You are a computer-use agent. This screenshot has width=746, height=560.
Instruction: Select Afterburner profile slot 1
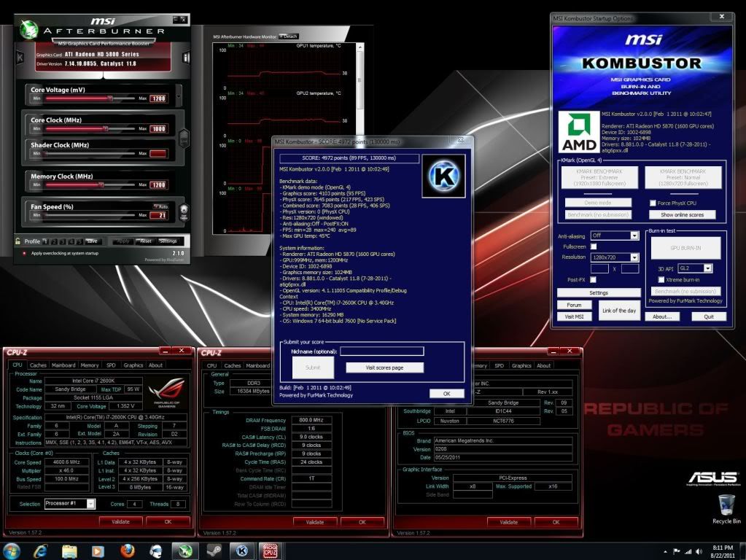tap(46, 241)
